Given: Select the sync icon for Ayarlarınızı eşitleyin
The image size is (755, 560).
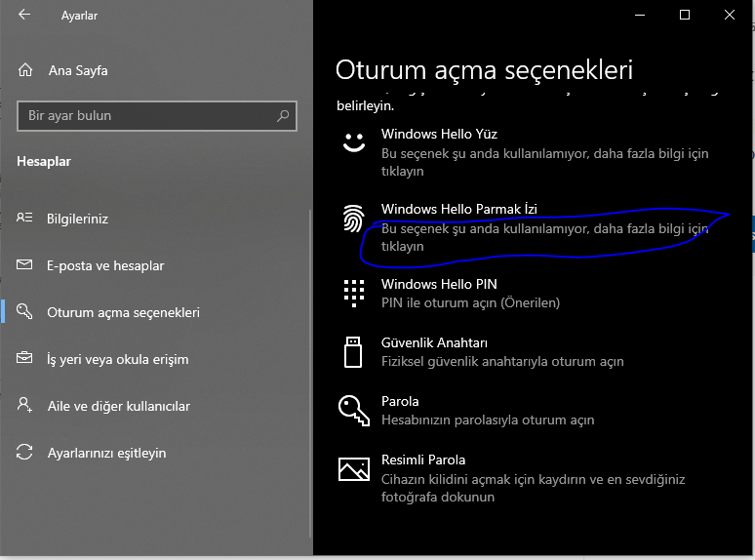Looking at the screenshot, I should point(24,452).
